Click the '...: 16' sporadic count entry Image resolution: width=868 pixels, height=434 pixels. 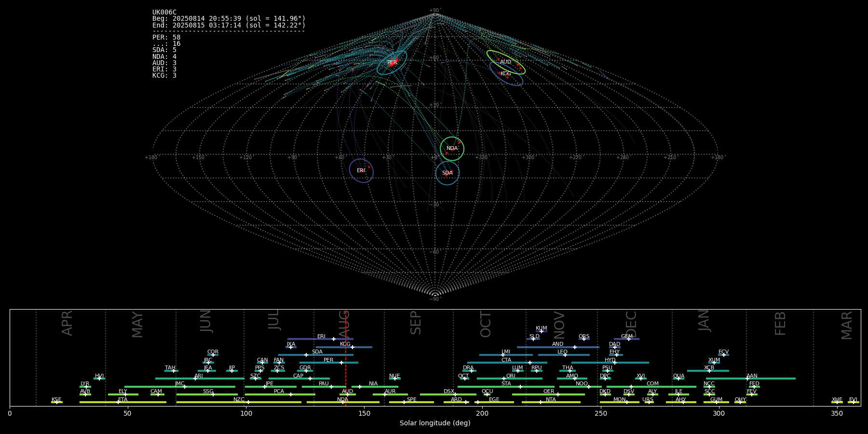[x=166, y=43]
